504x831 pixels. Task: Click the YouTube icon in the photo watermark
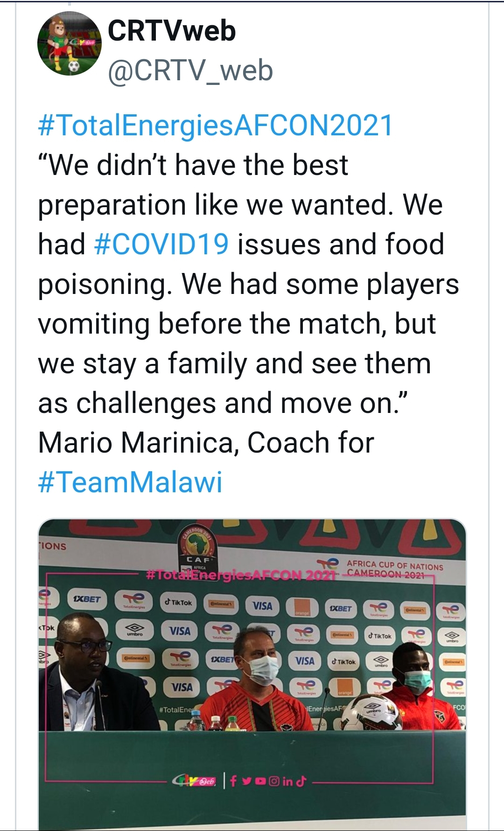click(260, 781)
